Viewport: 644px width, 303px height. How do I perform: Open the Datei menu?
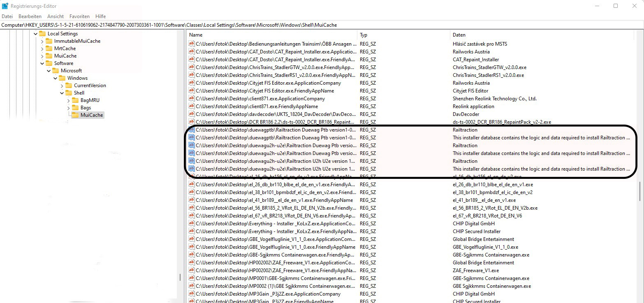7,16
